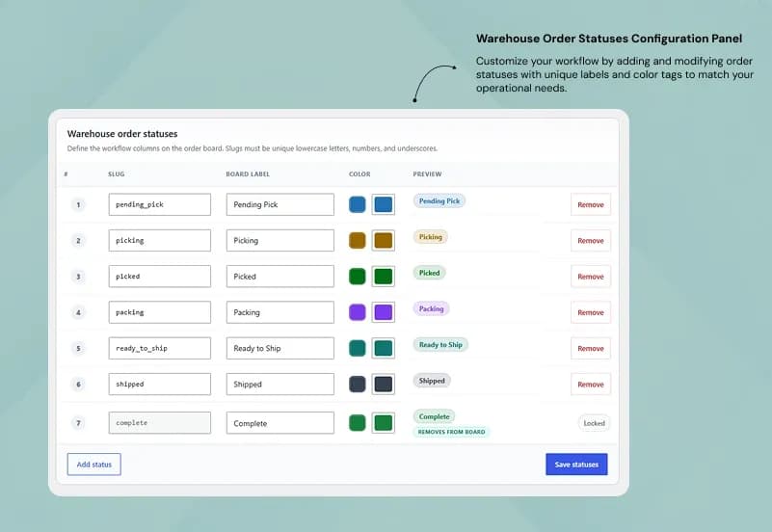Click the Warehouse order statuses heading
This screenshot has width=772, height=532.
click(122, 134)
